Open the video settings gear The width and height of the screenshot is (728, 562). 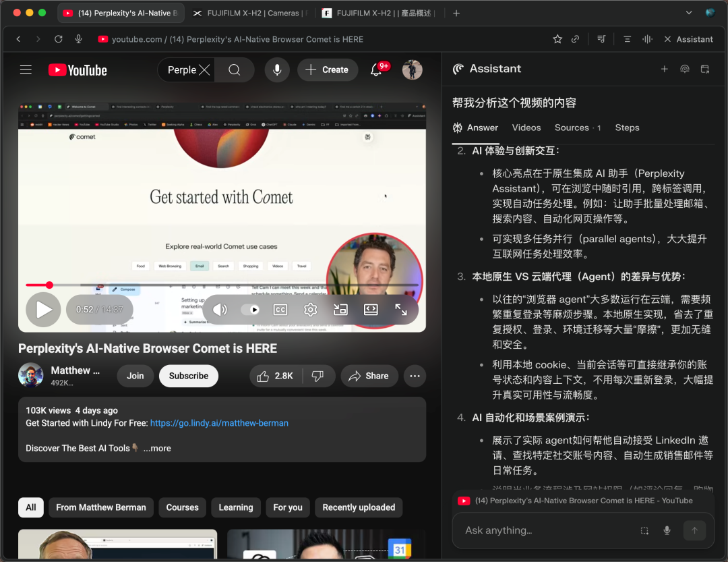point(310,309)
